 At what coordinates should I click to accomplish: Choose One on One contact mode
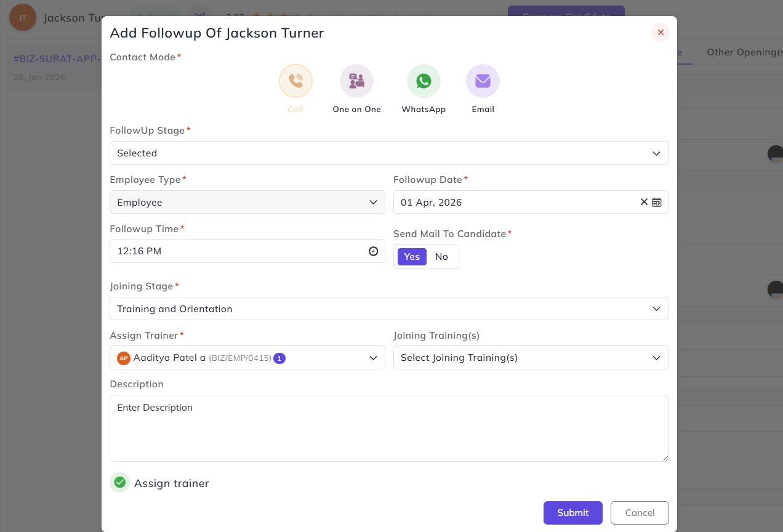pos(356,81)
